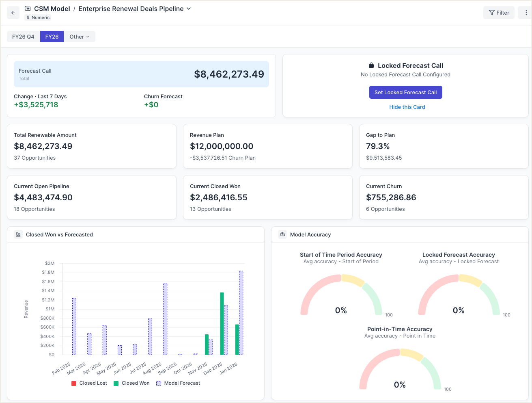Open the Other time period dropdown

tap(79, 37)
